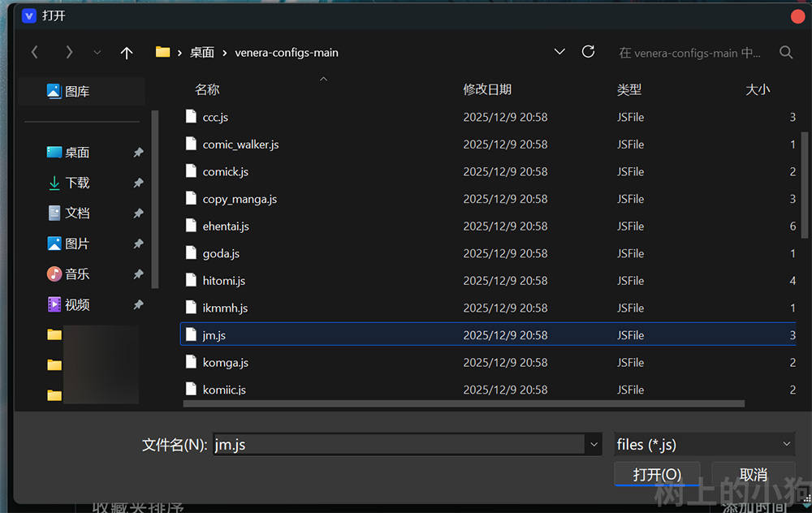Refresh the venera-configs-main folder view
Image resolution: width=812 pixels, height=513 pixels.
(589, 52)
